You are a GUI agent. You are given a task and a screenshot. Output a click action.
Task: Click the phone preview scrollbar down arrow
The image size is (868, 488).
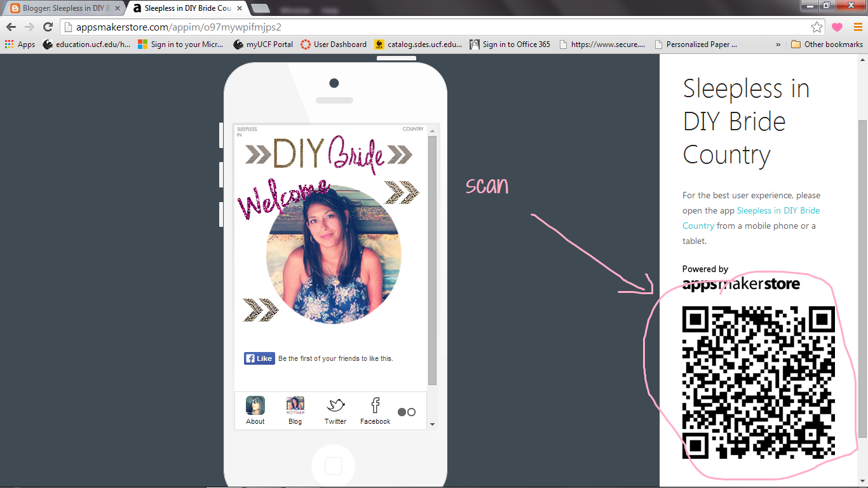432,424
